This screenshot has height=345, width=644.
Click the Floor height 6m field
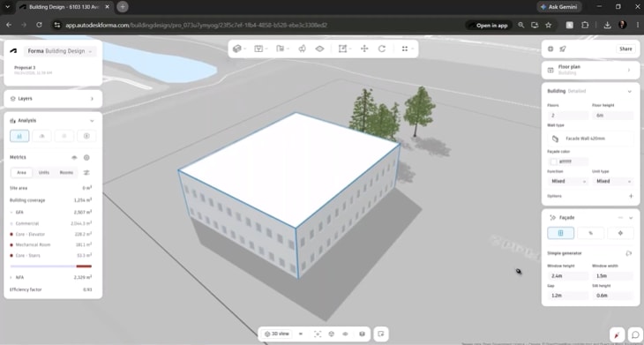613,116
